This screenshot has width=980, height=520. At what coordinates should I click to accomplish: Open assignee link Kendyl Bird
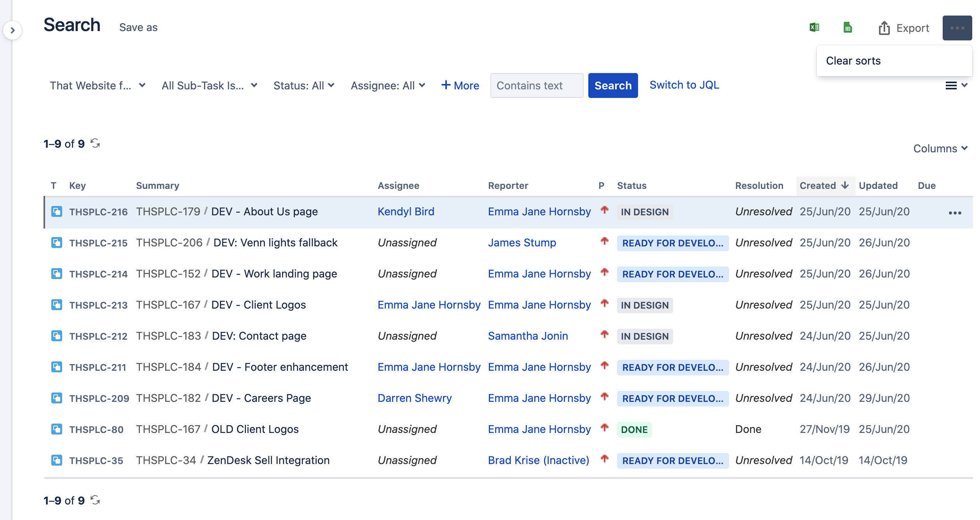click(x=406, y=211)
